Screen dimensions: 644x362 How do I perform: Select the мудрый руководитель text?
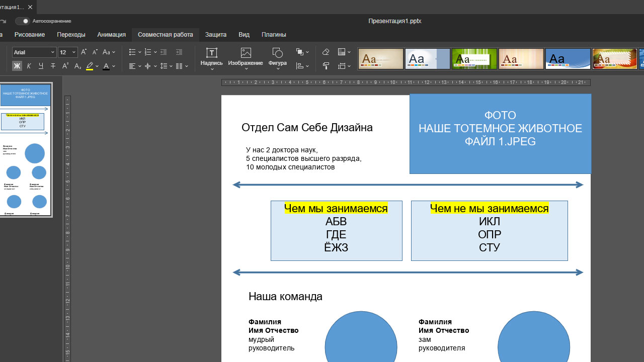(272, 344)
